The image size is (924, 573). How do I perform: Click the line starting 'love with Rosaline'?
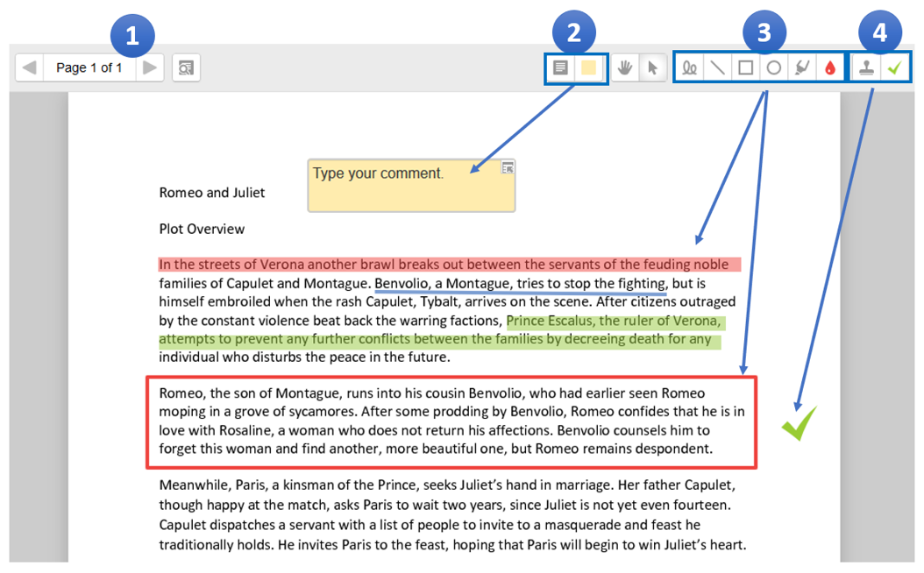[434, 430]
